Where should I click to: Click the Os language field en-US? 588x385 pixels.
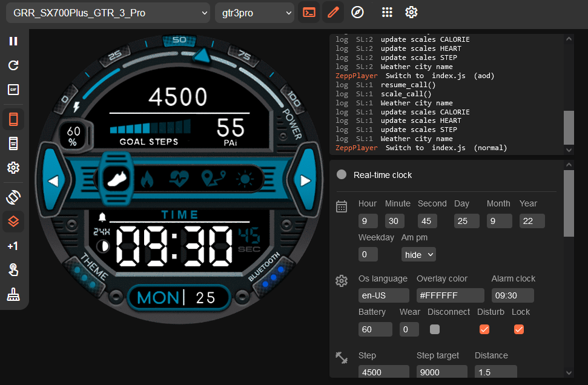[384, 295]
